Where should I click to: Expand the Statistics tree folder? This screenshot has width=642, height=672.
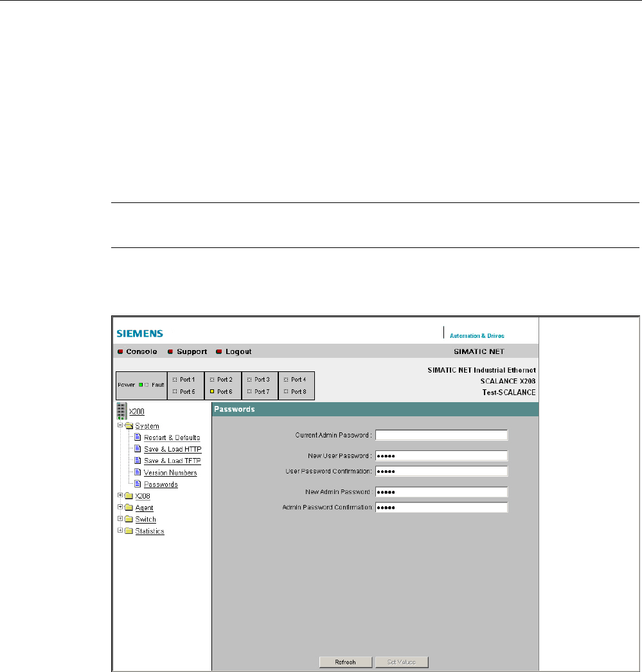pyautogui.click(x=120, y=530)
